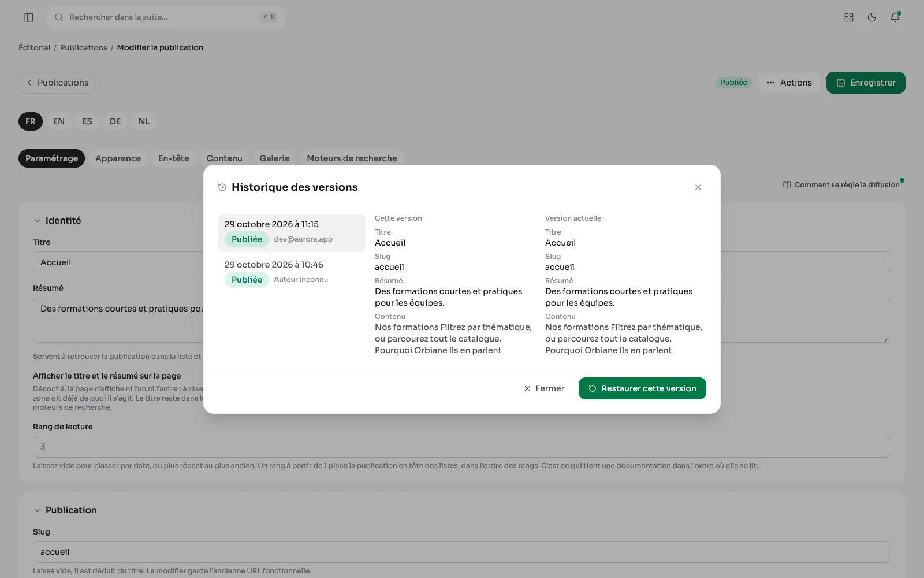This screenshot has width=924, height=578.
Task: Click the Titre input field
Action: 462,262
